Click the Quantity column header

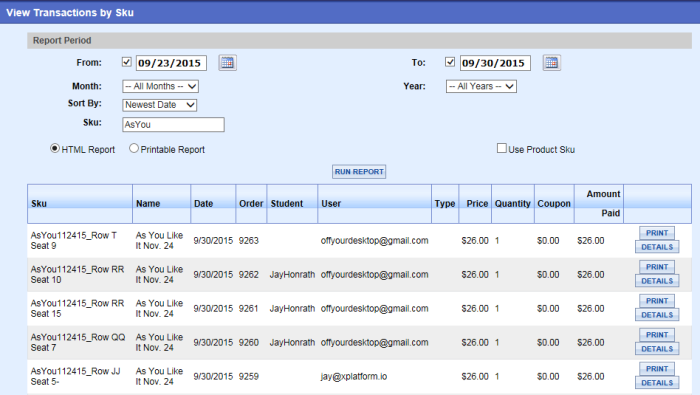[513, 204]
